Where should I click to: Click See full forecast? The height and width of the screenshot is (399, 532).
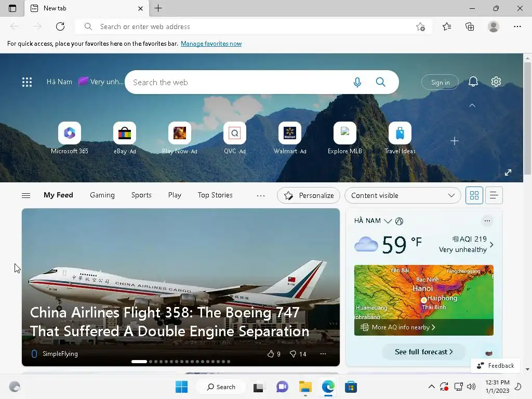(x=424, y=352)
